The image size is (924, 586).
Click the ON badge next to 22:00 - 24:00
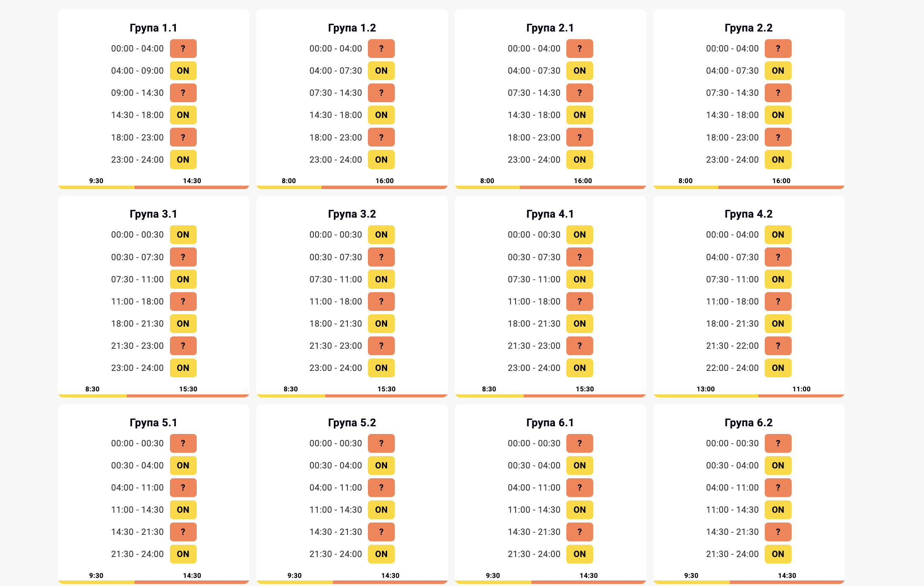(x=778, y=368)
